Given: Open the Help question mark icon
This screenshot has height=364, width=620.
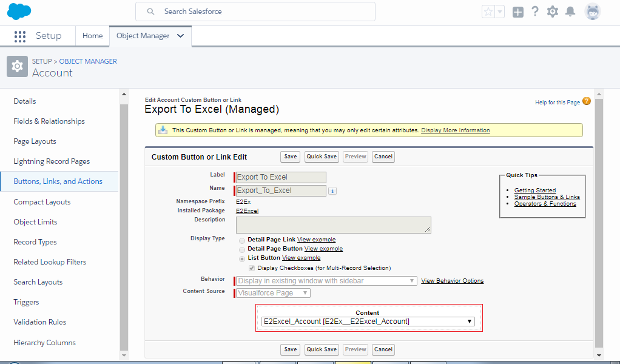Looking at the screenshot, I should 534,11.
